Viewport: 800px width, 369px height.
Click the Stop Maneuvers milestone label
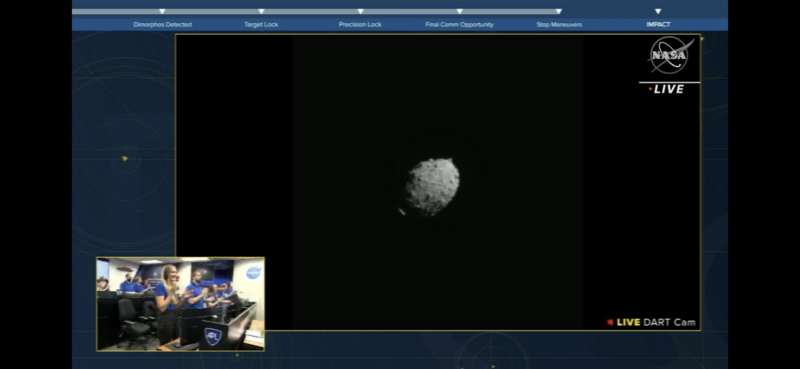click(x=559, y=24)
